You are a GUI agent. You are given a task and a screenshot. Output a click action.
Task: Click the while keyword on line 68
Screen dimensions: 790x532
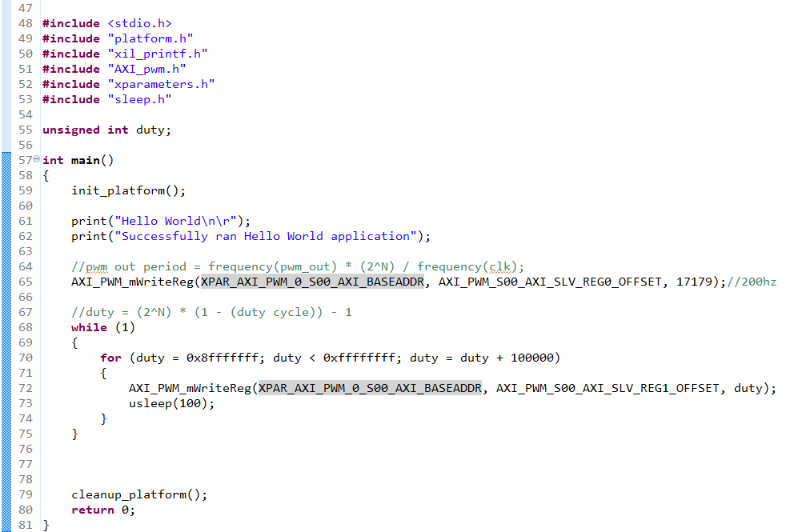pos(89,327)
